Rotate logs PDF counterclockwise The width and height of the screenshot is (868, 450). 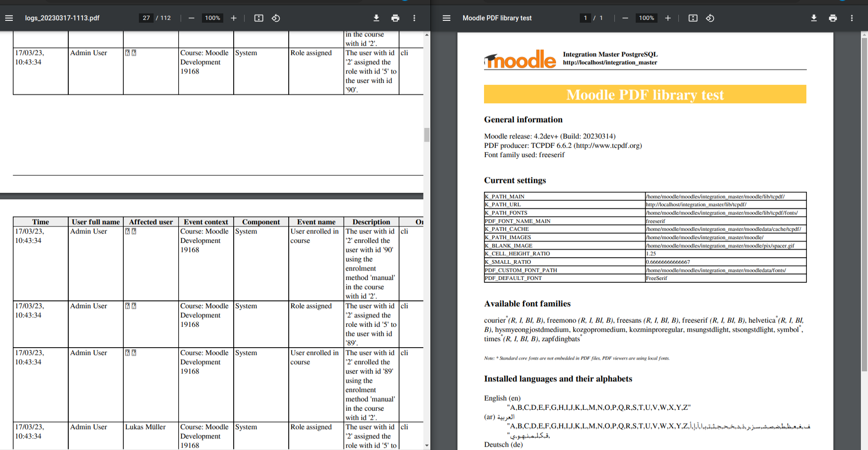pos(276,18)
